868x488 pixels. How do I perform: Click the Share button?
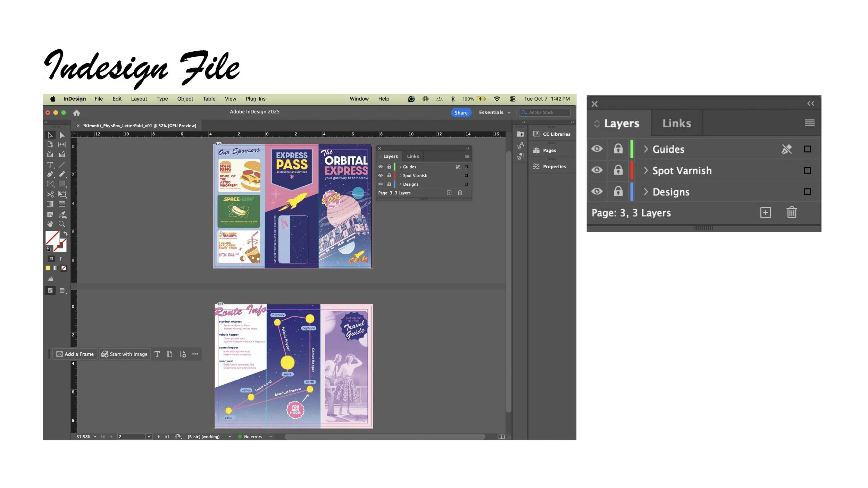pos(461,113)
